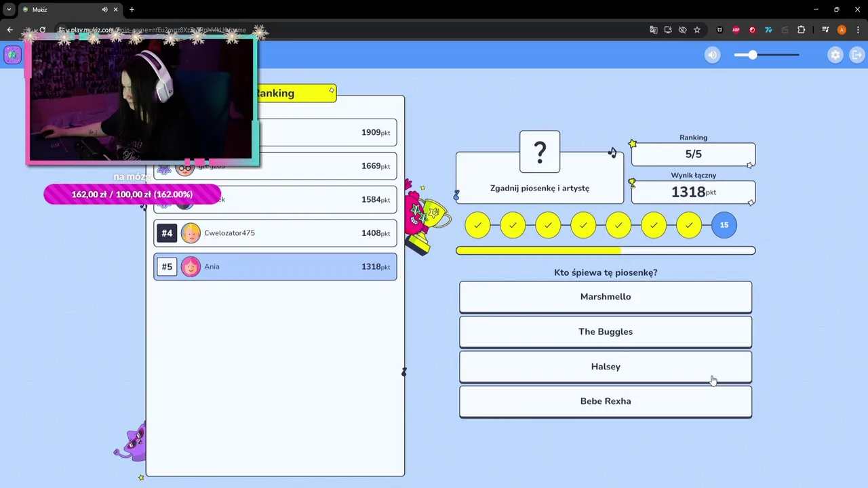Select the Cwelozator475 ranking row
Image resolution: width=868 pixels, height=488 pixels.
coord(275,233)
